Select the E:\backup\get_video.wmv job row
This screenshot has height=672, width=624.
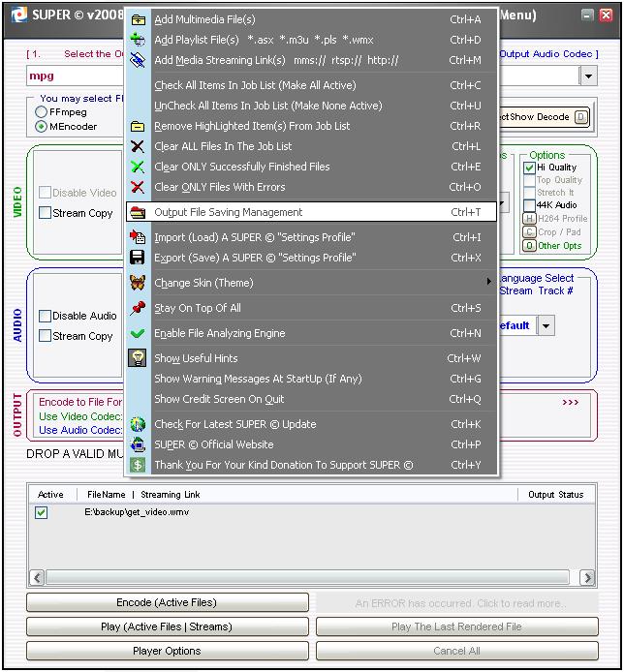312,512
